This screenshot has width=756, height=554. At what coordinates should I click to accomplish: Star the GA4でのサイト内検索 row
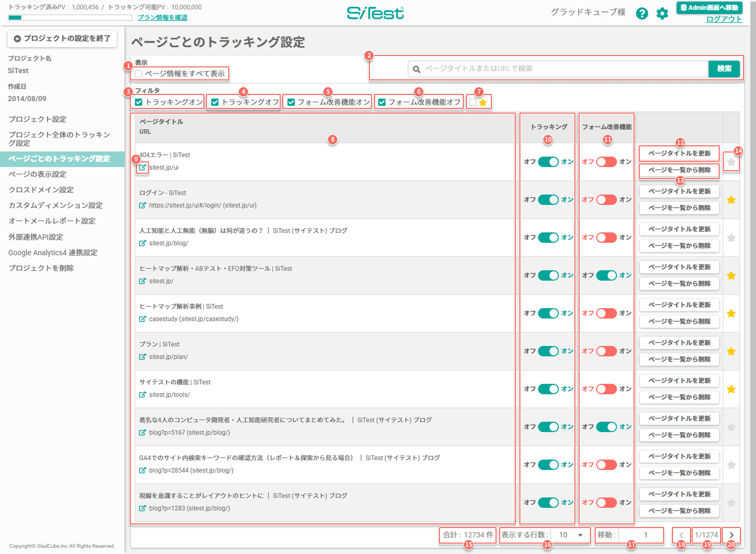[731, 465]
